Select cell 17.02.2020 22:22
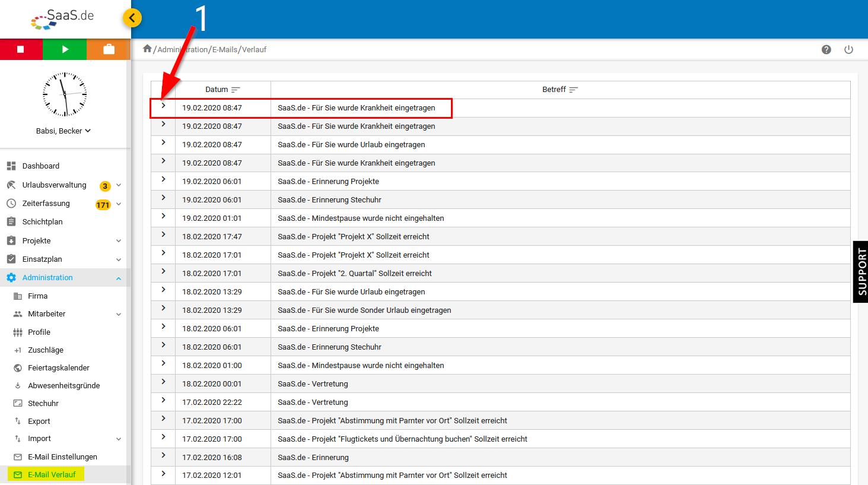 tap(222, 402)
